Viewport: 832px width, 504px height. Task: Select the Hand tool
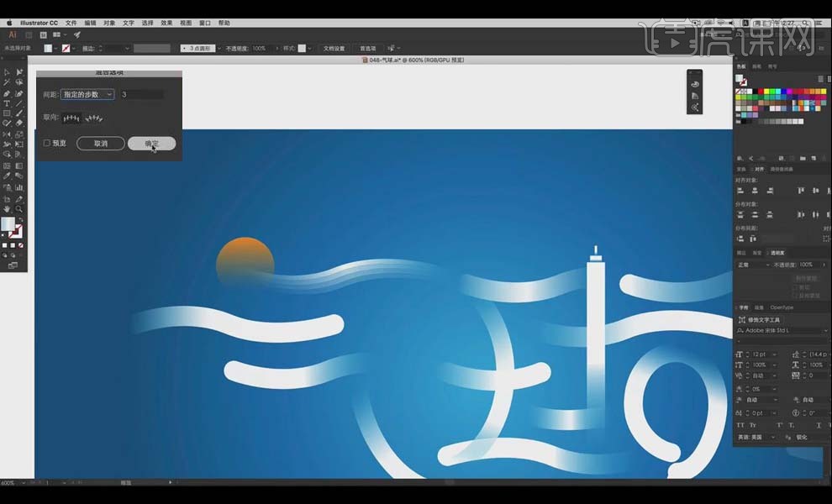[x=7, y=209]
